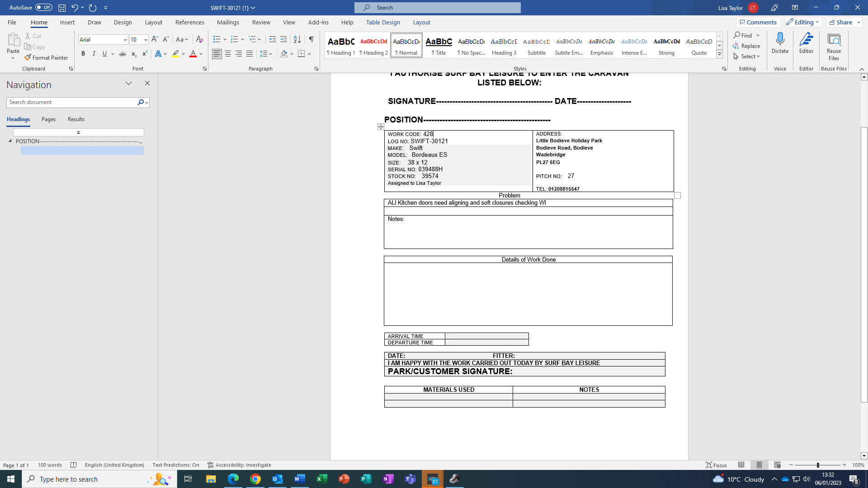The height and width of the screenshot is (488, 868).
Task: Expand the font size dropdown
Action: coord(146,40)
